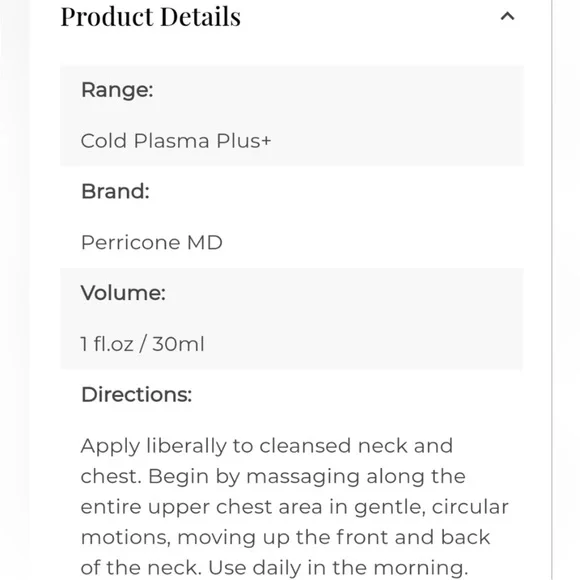Click the word 'MD' in brand value
Viewport: 580px width, 580px height.
point(205,243)
